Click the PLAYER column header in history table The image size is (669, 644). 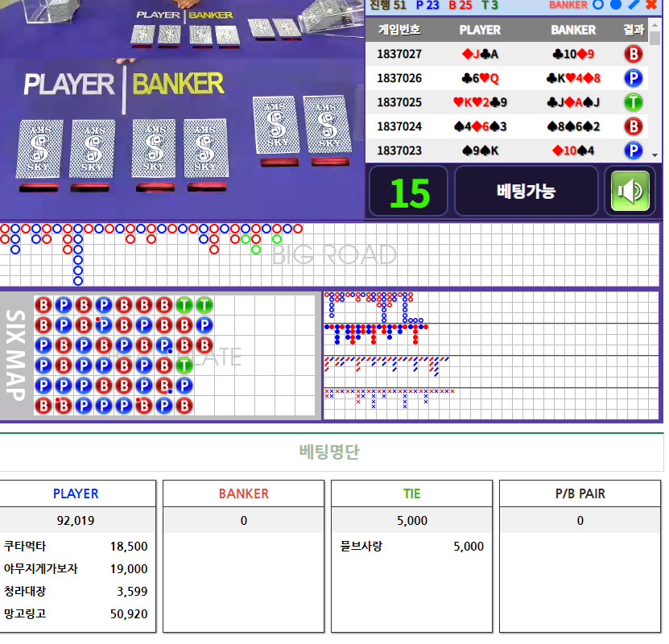(480, 30)
